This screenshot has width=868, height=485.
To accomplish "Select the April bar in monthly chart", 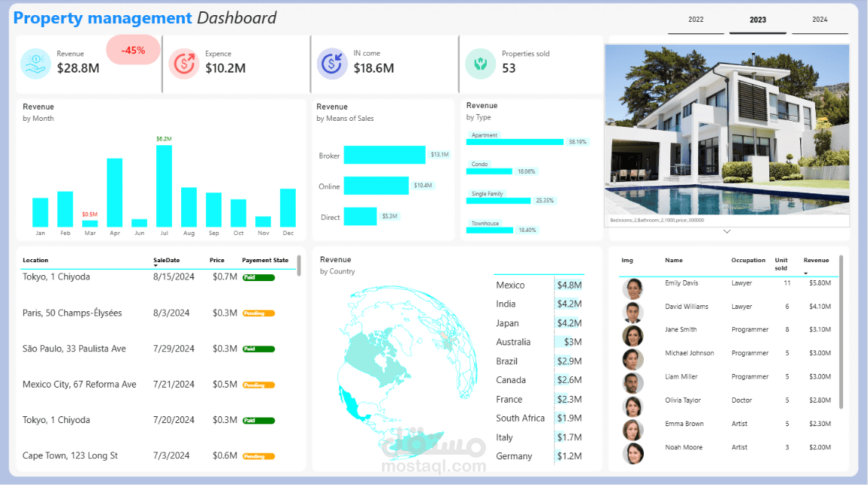I will pos(115,193).
